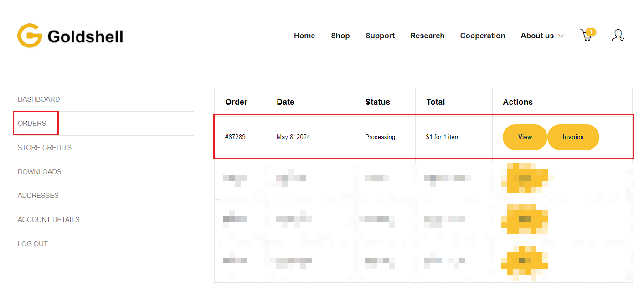
Task: Open Store Credits section
Action: click(x=45, y=148)
